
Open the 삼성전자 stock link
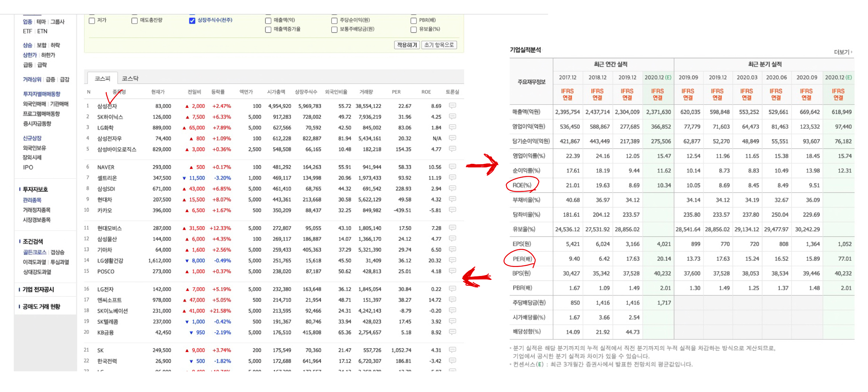coord(107,106)
